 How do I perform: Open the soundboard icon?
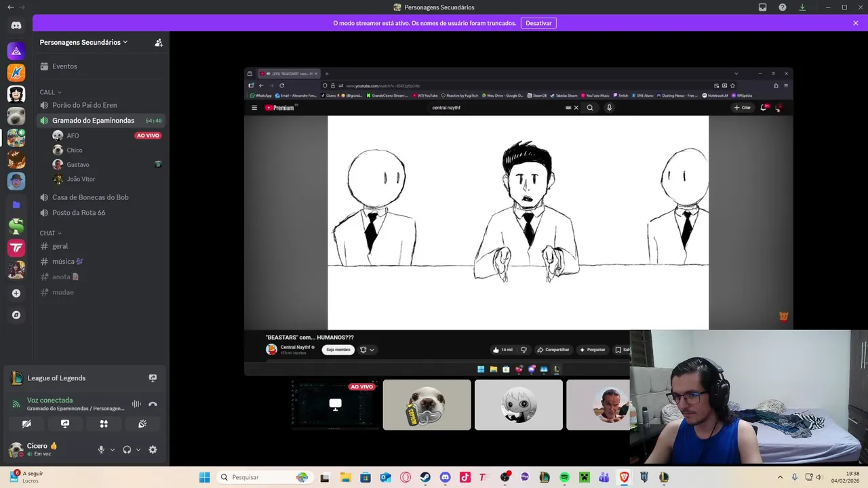142,424
